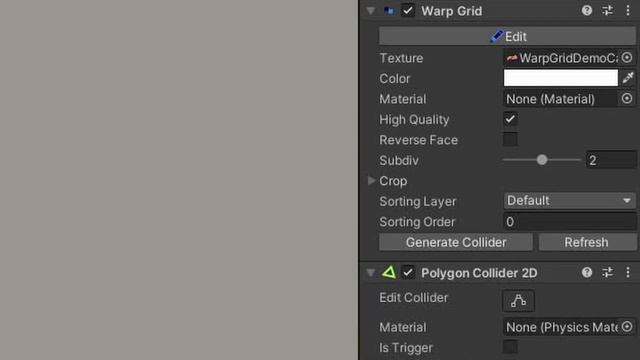Click the Warp Grid title text

tap(451, 11)
